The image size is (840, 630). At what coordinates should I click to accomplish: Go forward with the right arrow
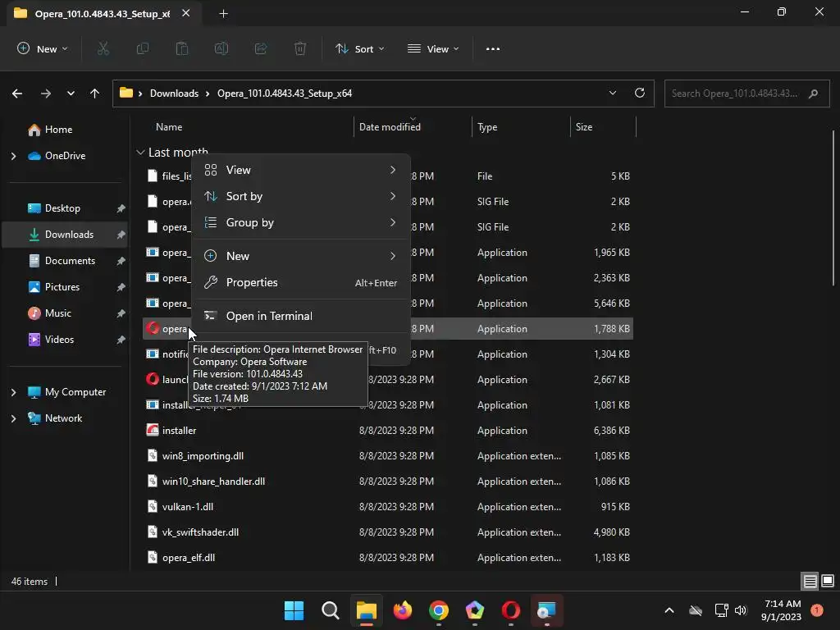tap(46, 94)
